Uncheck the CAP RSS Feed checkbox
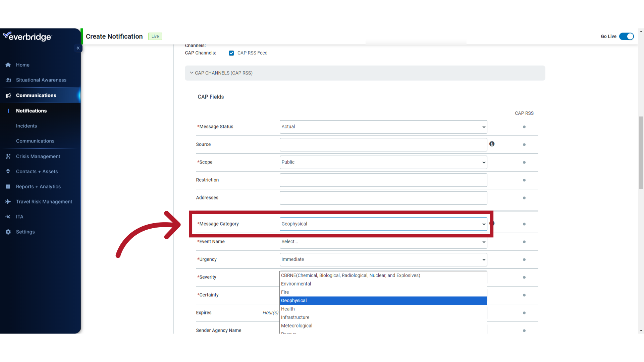Screen dimensions: 644x362 [x=231, y=53]
